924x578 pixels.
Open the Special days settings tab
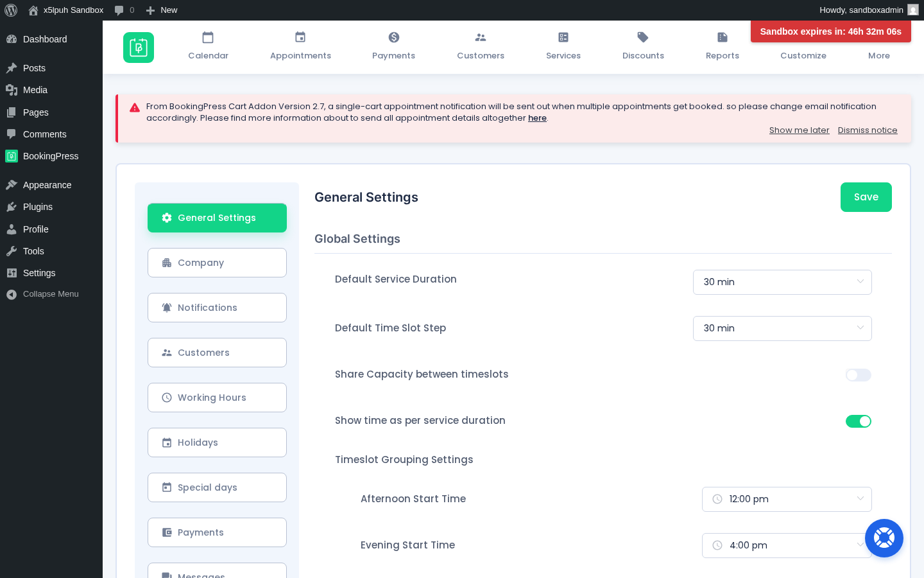tap(217, 487)
